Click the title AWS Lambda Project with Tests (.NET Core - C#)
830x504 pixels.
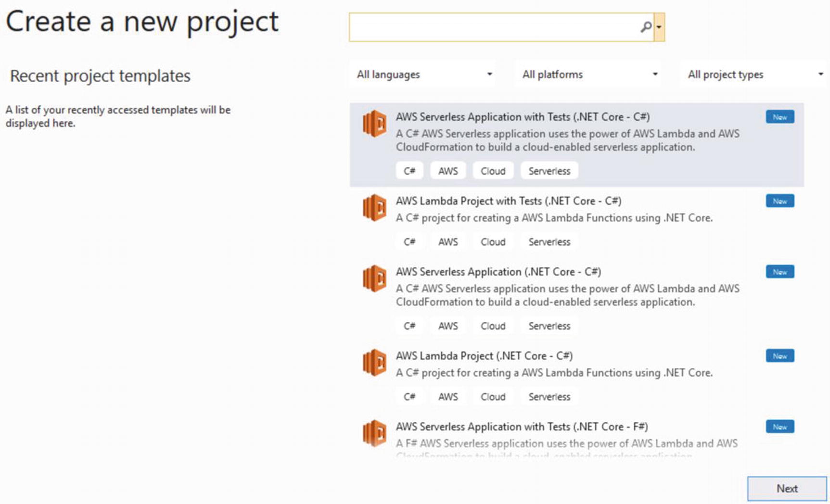[x=509, y=201]
